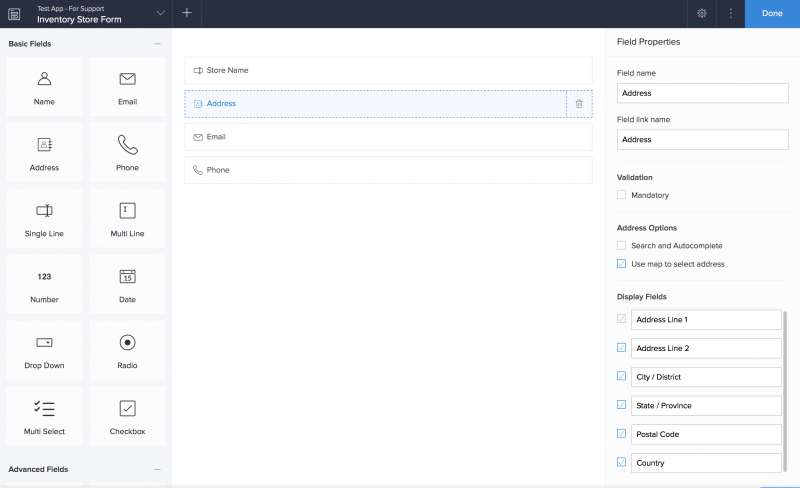Click the Done button
The width and height of the screenshot is (800, 488).
(772, 13)
